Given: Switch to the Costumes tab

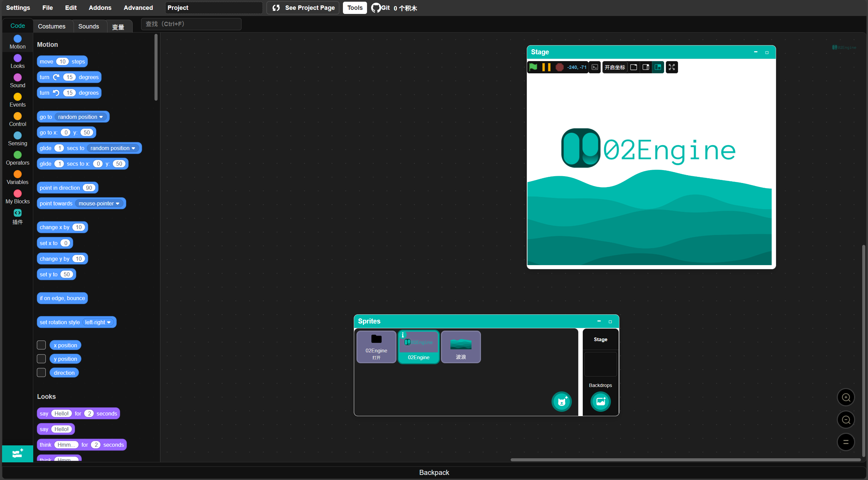Looking at the screenshot, I should (52, 26).
